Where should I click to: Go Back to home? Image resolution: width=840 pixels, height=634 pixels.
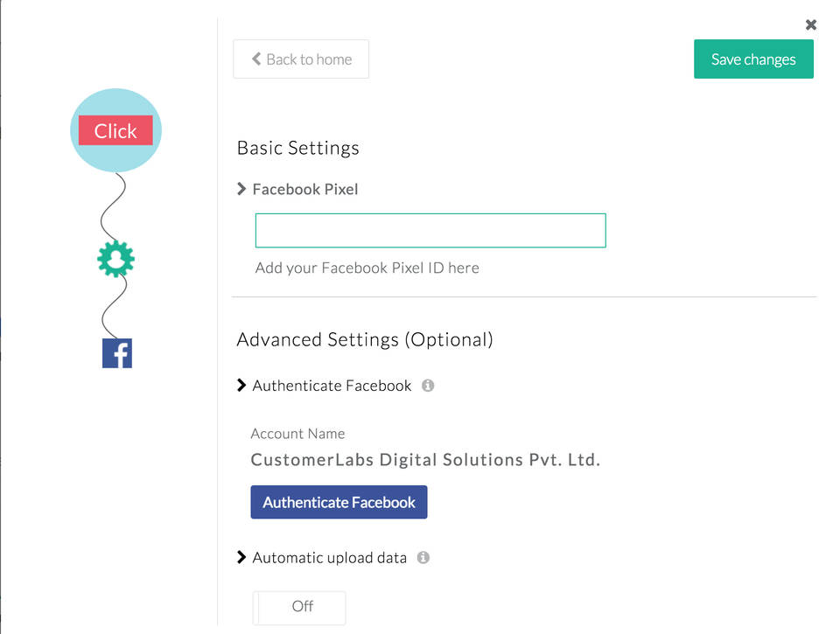pyautogui.click(x=301, y=59)
